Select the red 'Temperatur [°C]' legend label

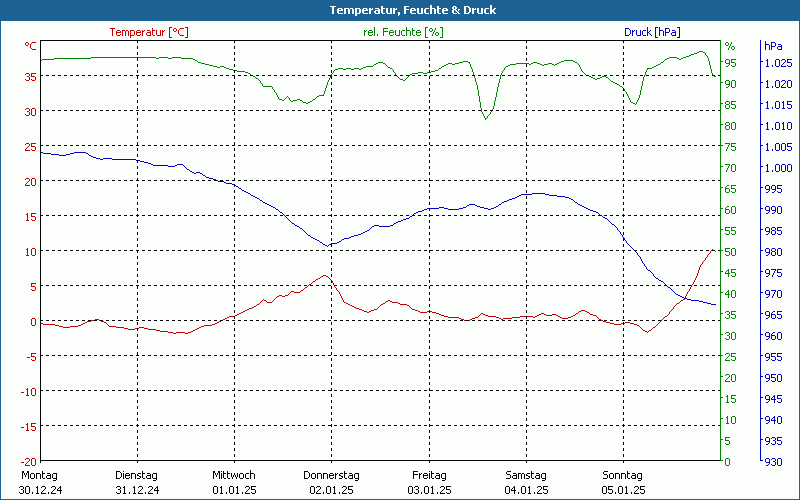(x=149, y=32)
